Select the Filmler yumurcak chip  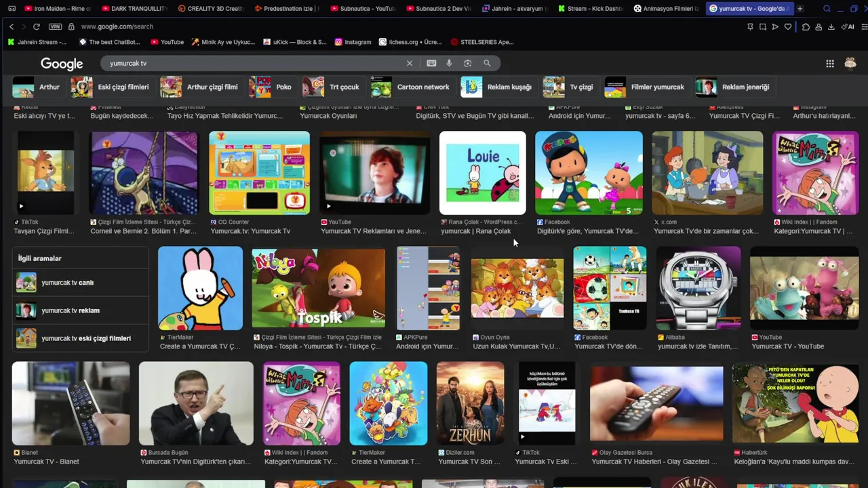646,87
